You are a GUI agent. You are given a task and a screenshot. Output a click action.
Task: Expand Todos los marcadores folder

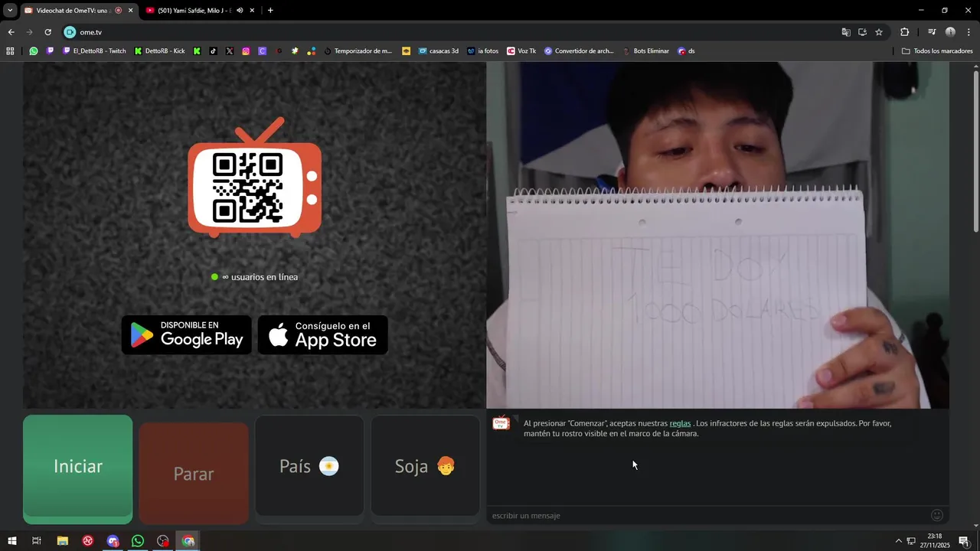[937, 51]
